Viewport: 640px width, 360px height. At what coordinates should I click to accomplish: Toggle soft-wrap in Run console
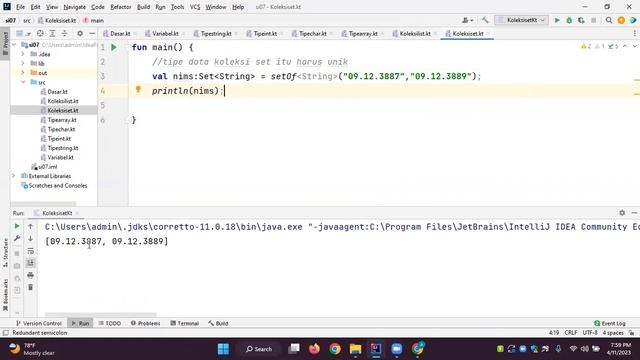[x=30, y=251]
